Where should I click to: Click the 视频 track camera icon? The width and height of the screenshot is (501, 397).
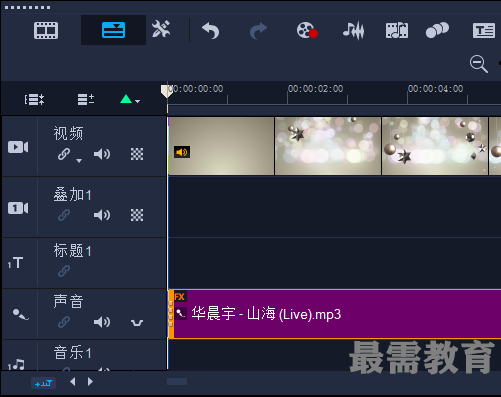(x=18, y=147)
